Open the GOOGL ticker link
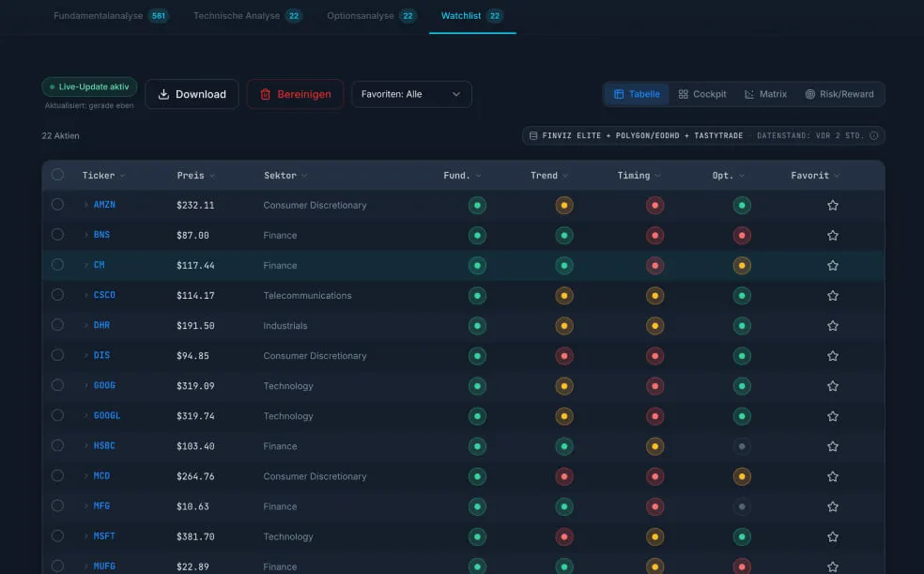This screenshot has width=924, height=574. click(107, 415)
